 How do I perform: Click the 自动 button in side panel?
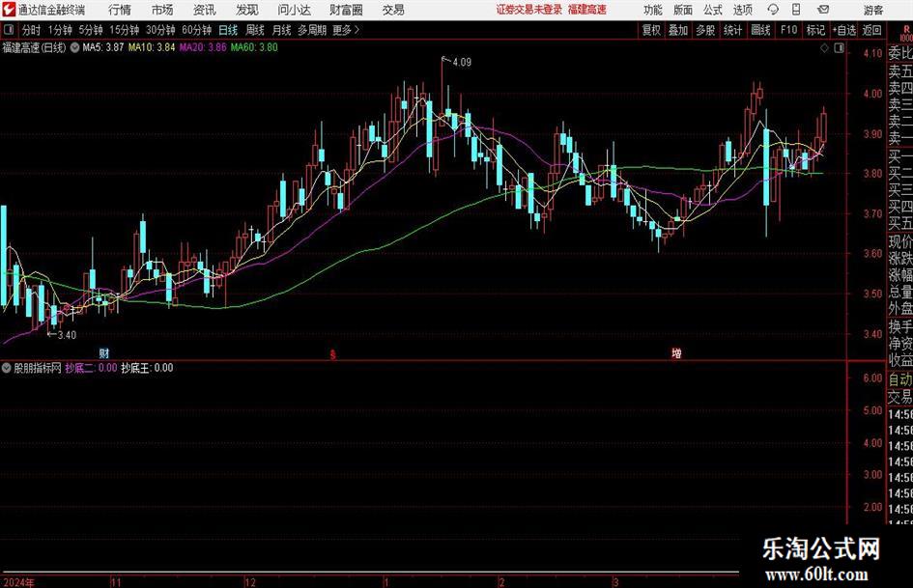(x=900, y=379)
